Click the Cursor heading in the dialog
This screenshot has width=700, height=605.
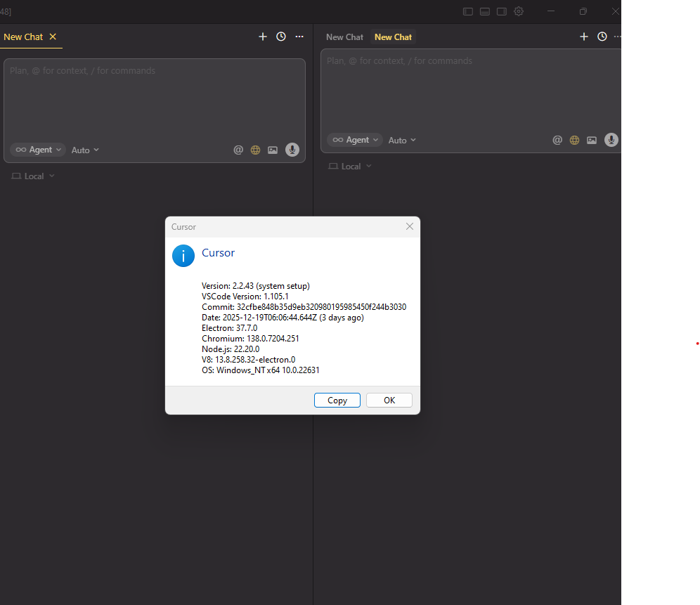pyautogui.click(x=219, y=253)
